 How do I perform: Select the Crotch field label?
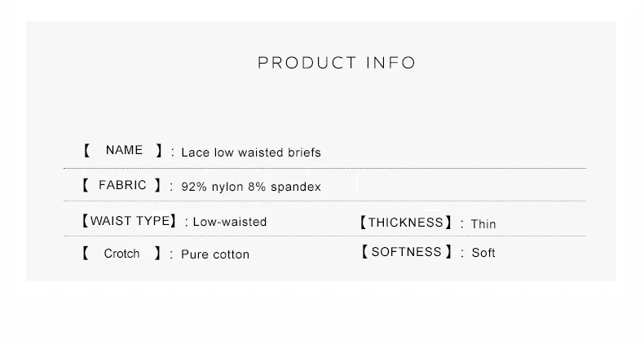pos(121,254)
